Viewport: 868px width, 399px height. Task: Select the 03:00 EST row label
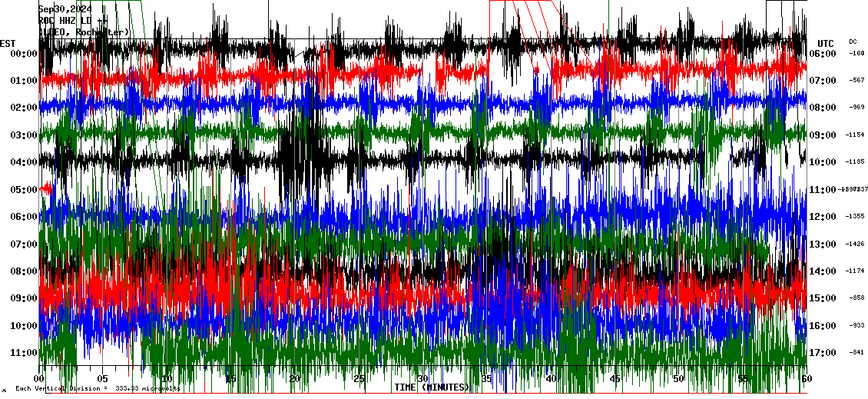pos(24,135)
